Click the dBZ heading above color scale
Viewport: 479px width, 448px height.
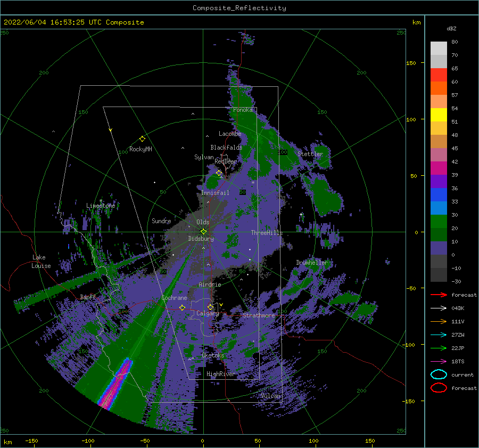451,28
